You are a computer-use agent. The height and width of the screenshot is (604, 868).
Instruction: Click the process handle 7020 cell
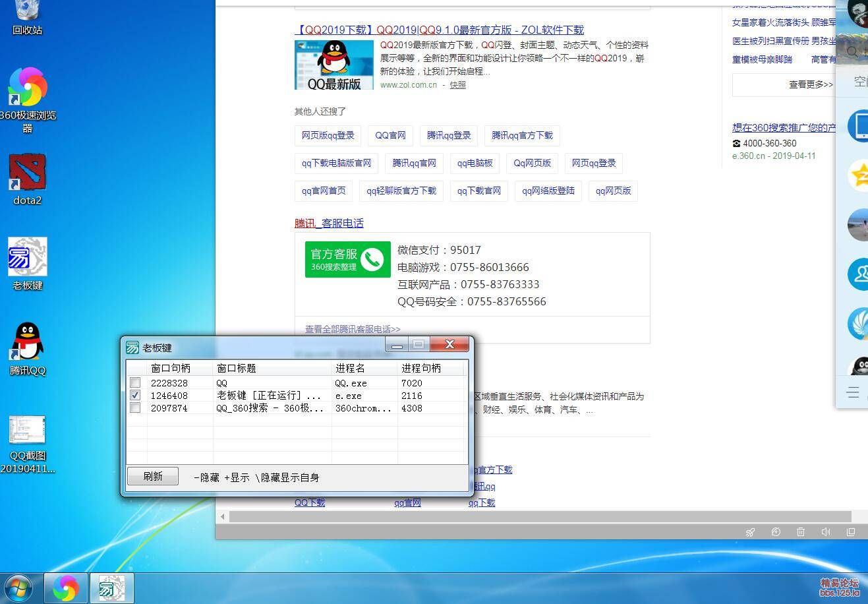click(x=411, y=383)
